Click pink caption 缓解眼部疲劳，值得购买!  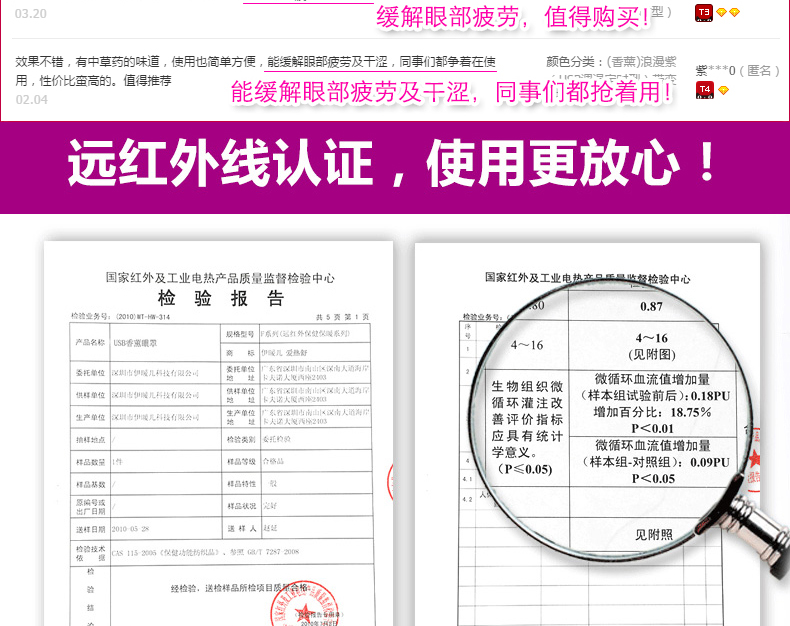[513, 17]
